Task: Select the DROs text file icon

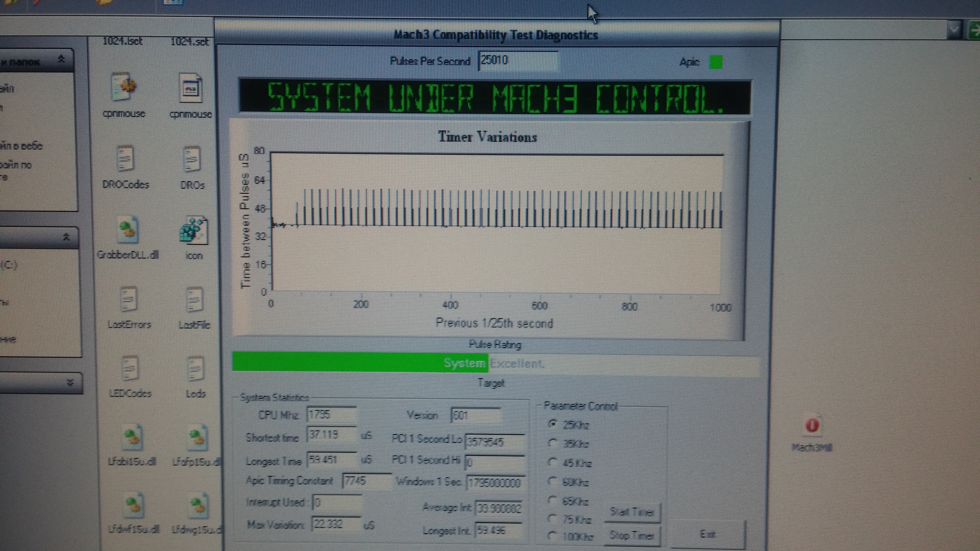Action: tap(192, 159)
